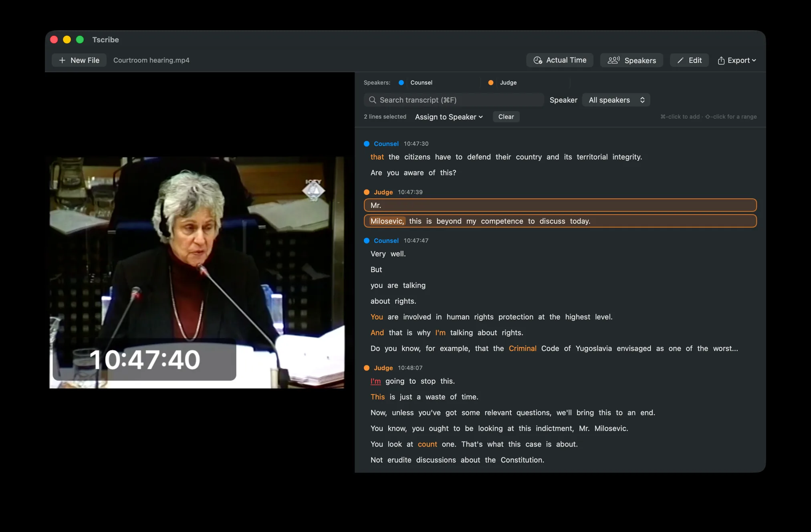
Task: Click the Edit pencil icon
Action: pyautogui.click(x=680, y=60)
